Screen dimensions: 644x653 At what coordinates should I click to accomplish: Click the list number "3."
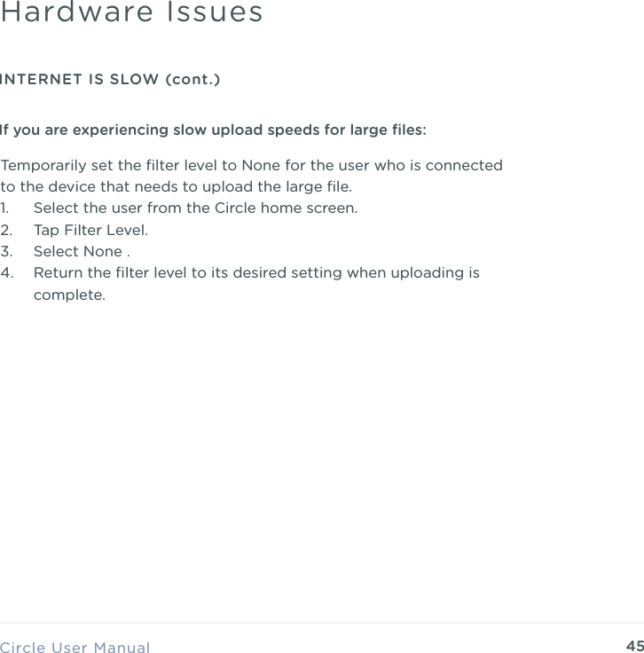pyautogui.click(x=7, y=251)
